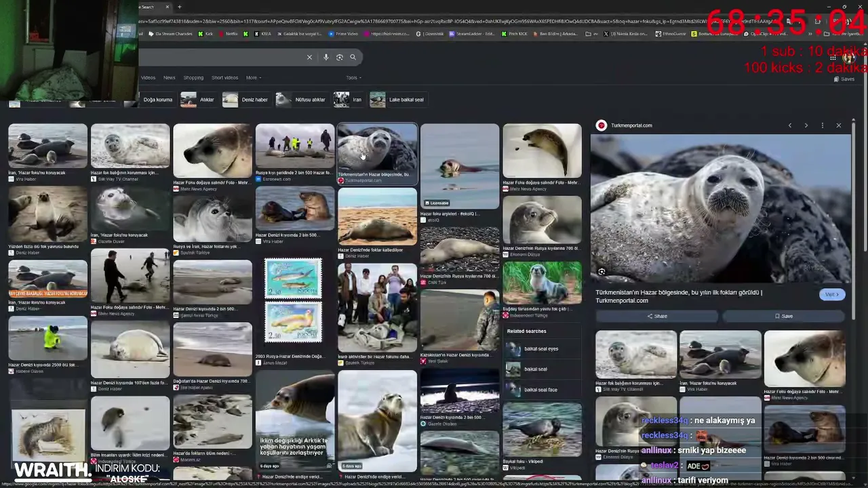Select the Atıklar filter chip
Screen dimensions: 868x488
click(x=198, y=100)
